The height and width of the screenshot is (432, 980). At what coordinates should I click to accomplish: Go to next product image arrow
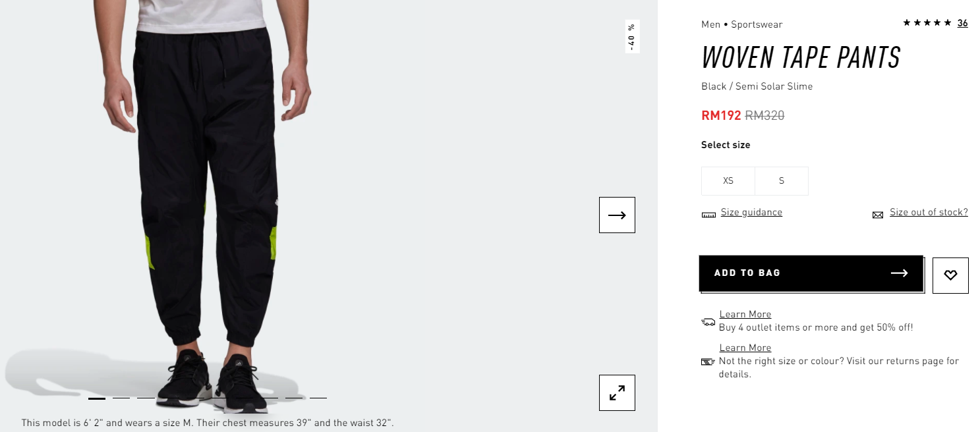[x=617, y=215]
